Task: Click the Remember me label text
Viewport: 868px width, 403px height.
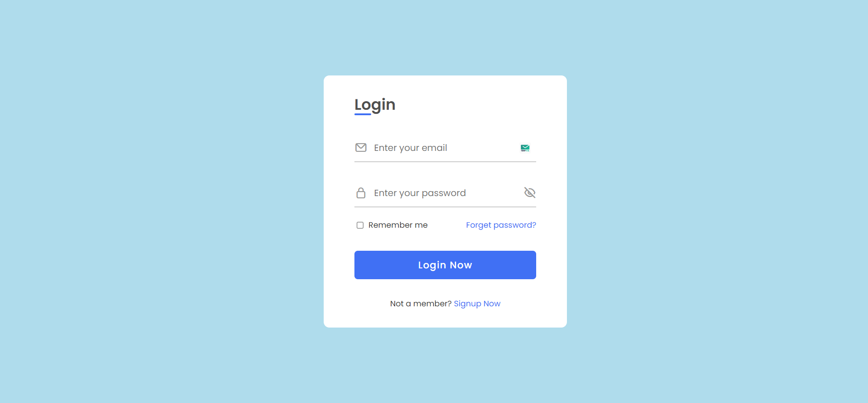Action: [398, 225]
